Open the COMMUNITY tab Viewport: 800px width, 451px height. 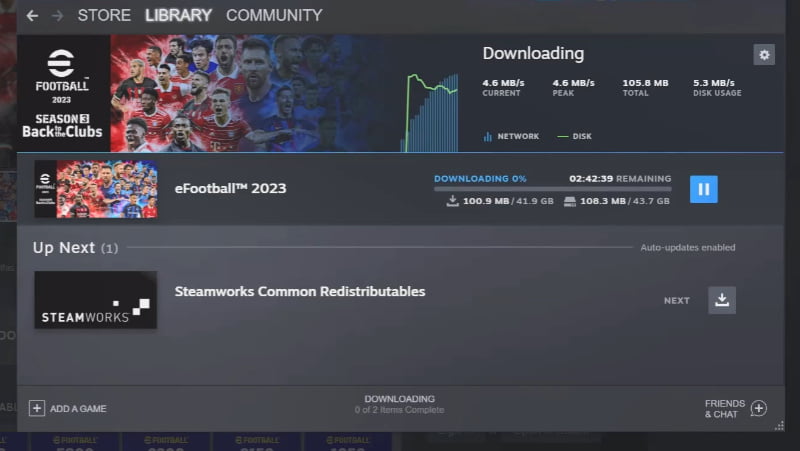pyautogui.click(x=274, y=15)
